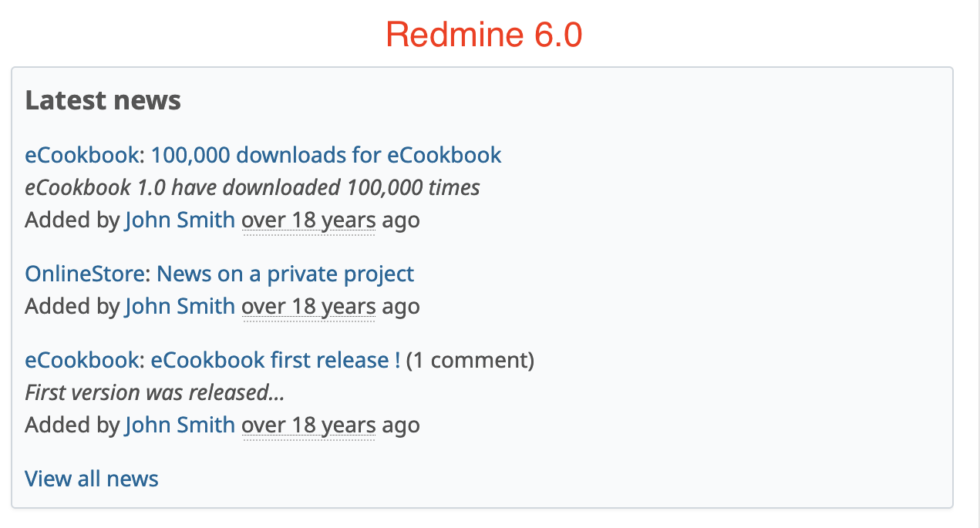Click the "over 18 years" date on downloads news
This screenshot has width=980, height=528.
coord(308,220)
